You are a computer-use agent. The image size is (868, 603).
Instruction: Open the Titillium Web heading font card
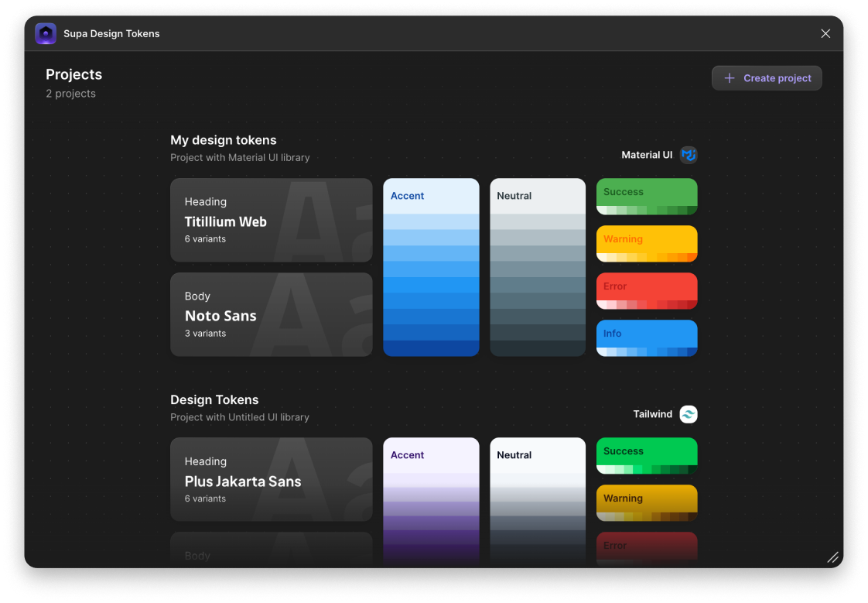point(272,220)
